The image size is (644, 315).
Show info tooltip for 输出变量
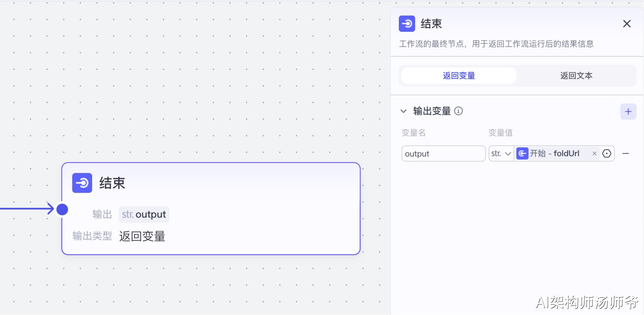coord(458,111)
